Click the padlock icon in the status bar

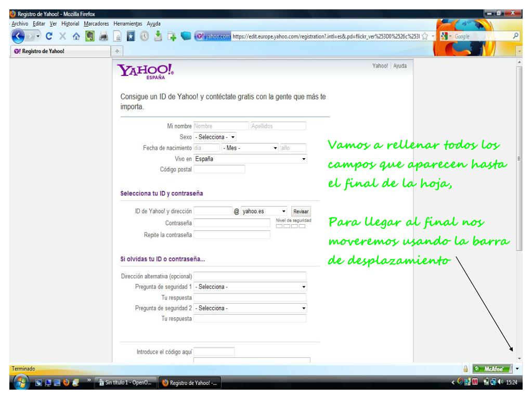point(465,369)
